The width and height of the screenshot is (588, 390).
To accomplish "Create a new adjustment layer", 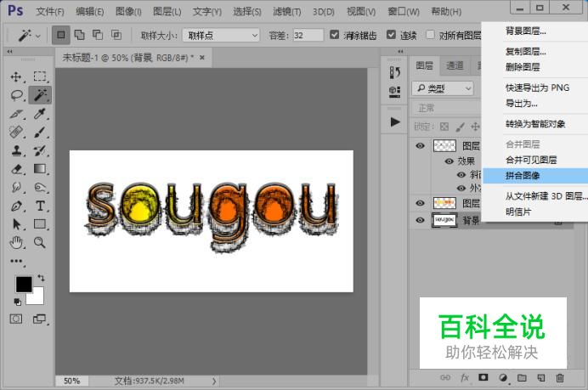I will coord(503,377).
